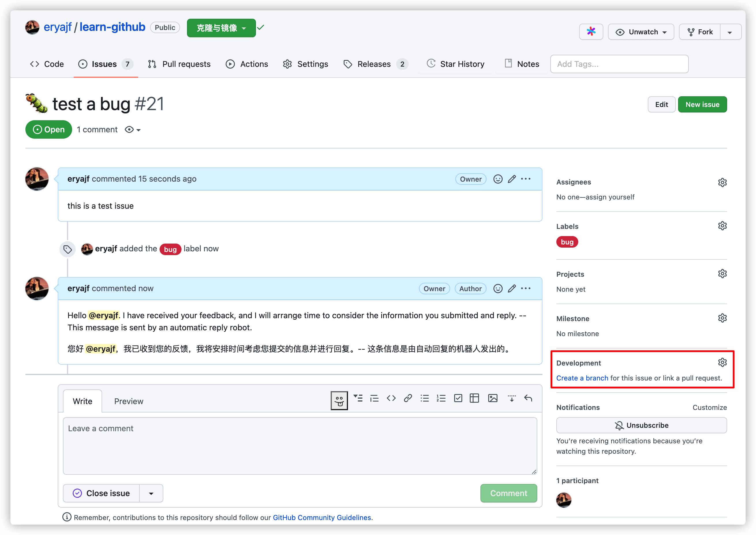Viewport: 756px width, 535px height.
Task: Toggle notifications with Unsubscribe button
Action: tap(641, 425)
